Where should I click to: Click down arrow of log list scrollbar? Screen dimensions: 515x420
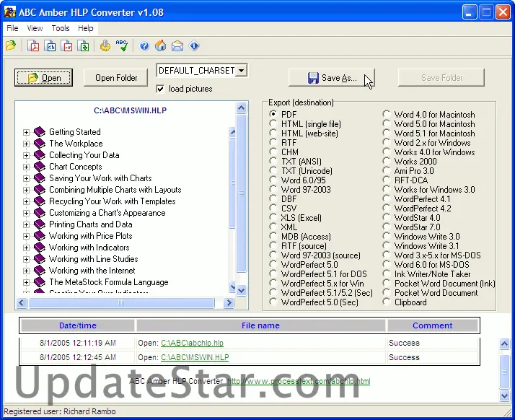(504, 395)
